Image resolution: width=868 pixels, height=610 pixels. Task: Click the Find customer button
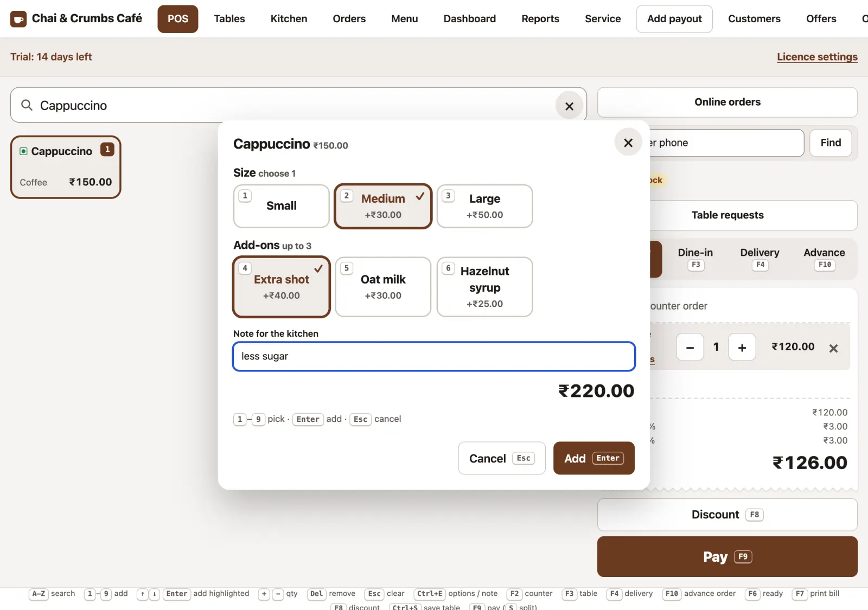click(831, 143)
